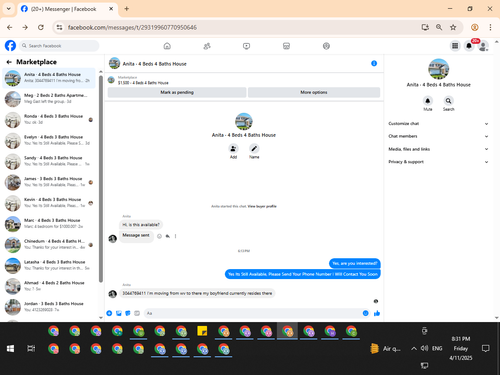Search in conversation magnifier icon
Screen dimensions: 500x375
[x=449, y=101]
